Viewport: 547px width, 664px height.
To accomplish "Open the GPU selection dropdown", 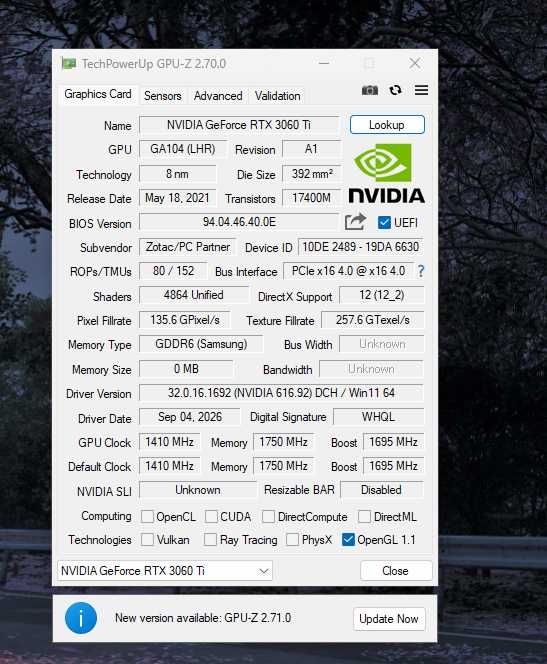I will click(x=165, y=571).
